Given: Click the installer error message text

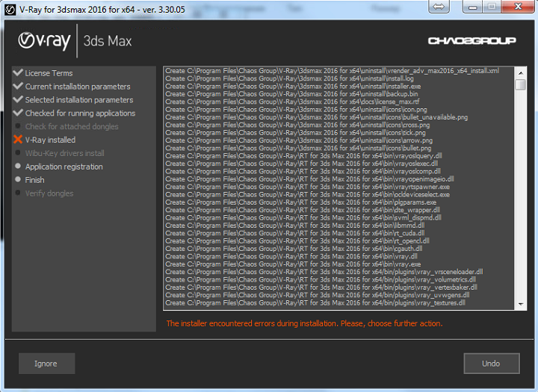Looking at the screenshot, I should pyautogui.click(x=304, y=323).
